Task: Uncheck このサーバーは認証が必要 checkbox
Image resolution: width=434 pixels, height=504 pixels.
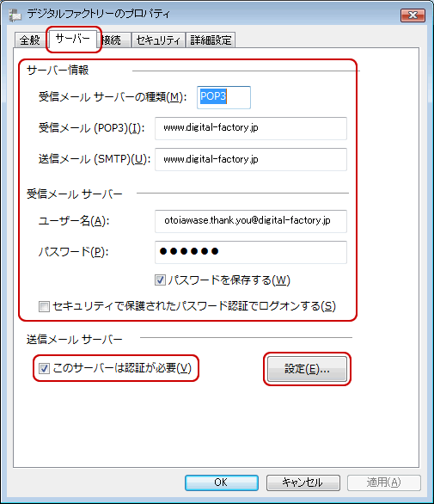Action: (x=44, y=368)
